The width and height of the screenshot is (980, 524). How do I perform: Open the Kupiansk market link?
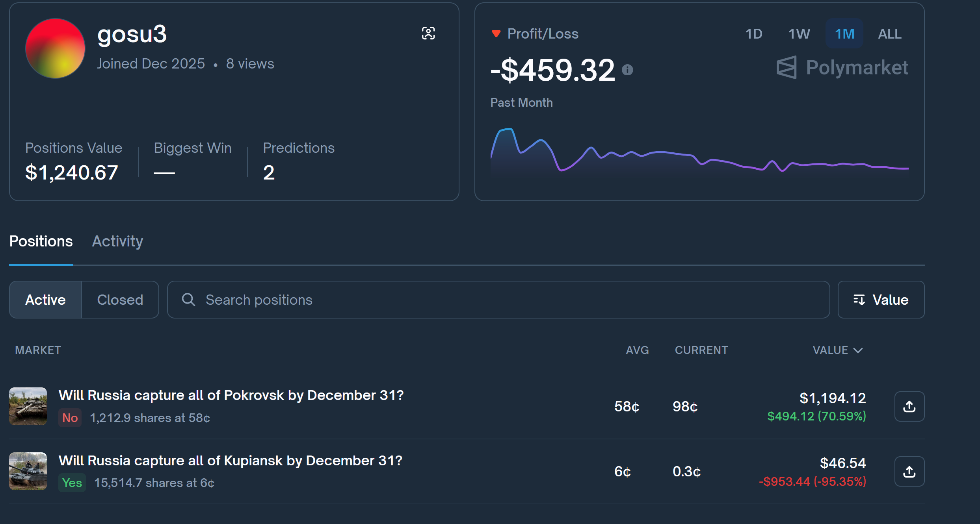click(230, 460)
